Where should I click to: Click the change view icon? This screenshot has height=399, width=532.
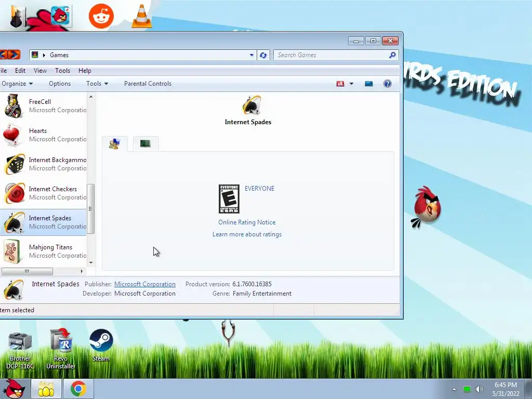(x=340, y=84)
